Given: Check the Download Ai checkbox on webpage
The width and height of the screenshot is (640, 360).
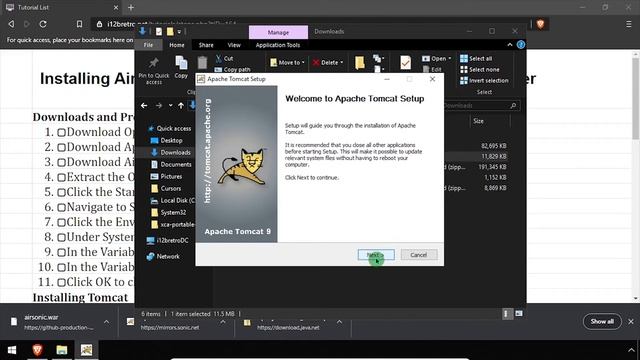Looking at the screenshot, I should 61,162.
